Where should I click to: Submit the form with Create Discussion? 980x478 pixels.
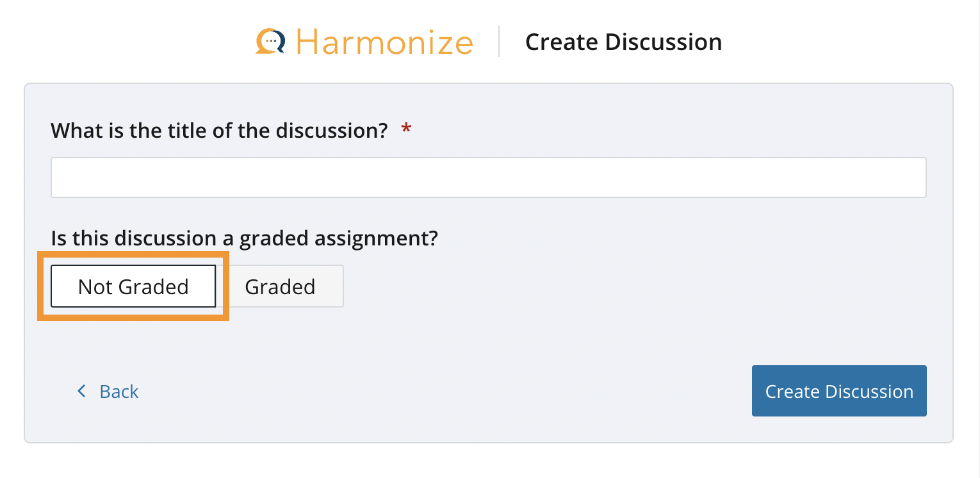click(839, 391)
